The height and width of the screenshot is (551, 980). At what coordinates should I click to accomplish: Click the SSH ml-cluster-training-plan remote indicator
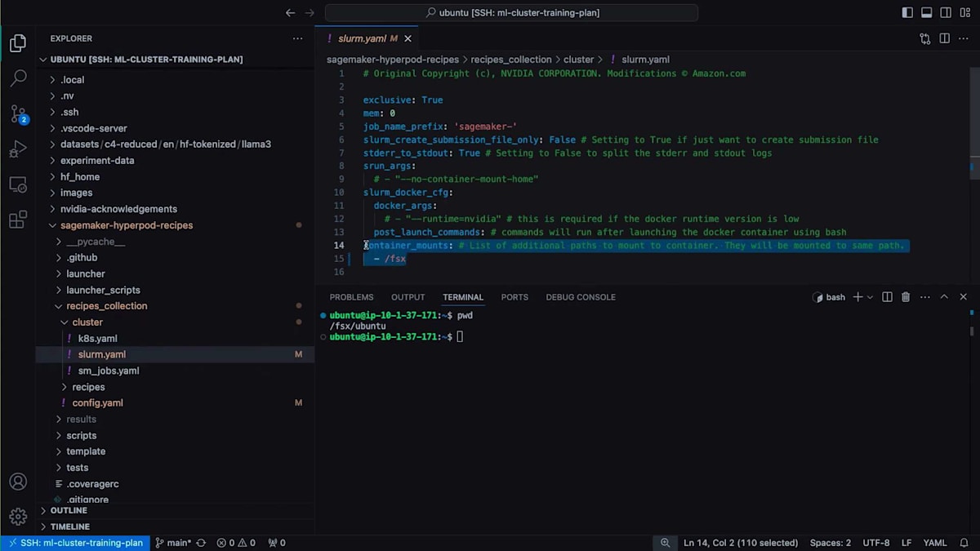(74, 543)
